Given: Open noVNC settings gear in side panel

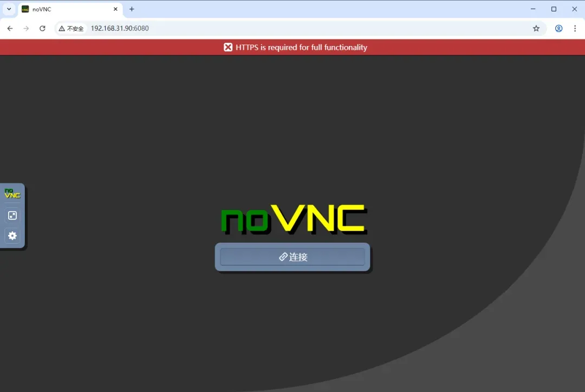Looking at the screenshot, I should (x=12, y=236).
